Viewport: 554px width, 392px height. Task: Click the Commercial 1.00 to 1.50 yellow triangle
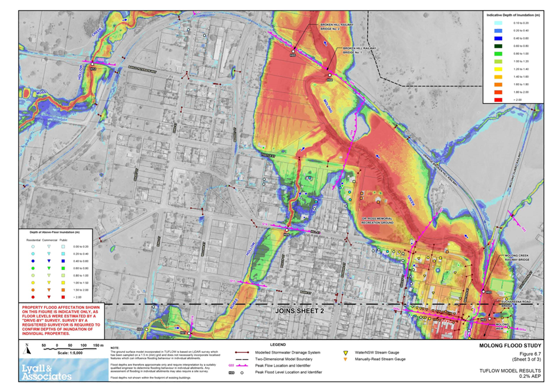click(x=49, y=283)
